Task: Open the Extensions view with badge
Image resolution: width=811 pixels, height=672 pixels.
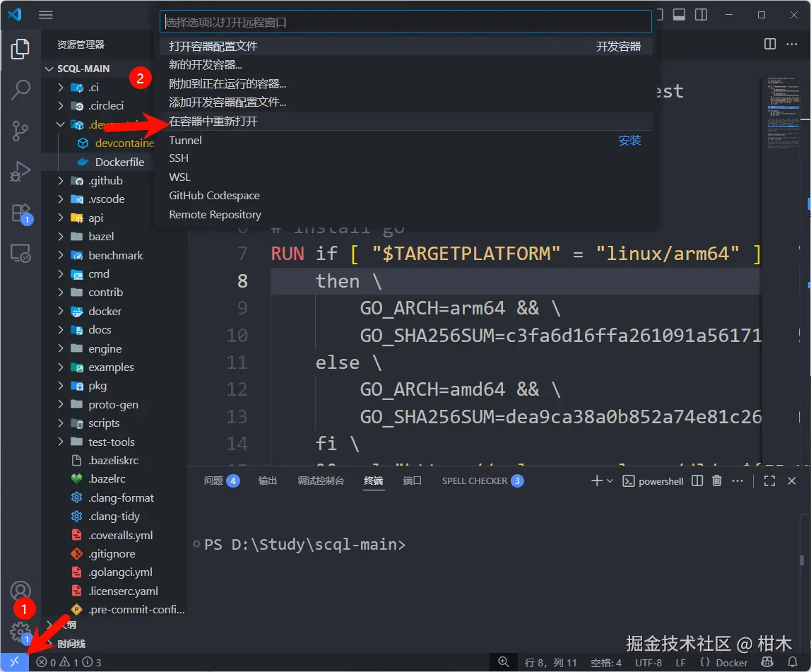Action: (21, 213)
